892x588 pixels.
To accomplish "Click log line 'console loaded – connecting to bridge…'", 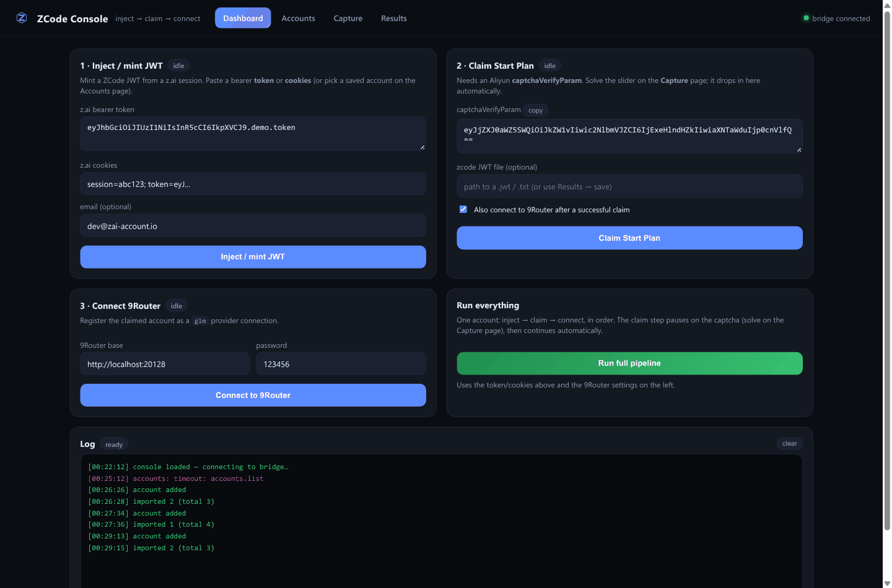I will coord(188,467).
